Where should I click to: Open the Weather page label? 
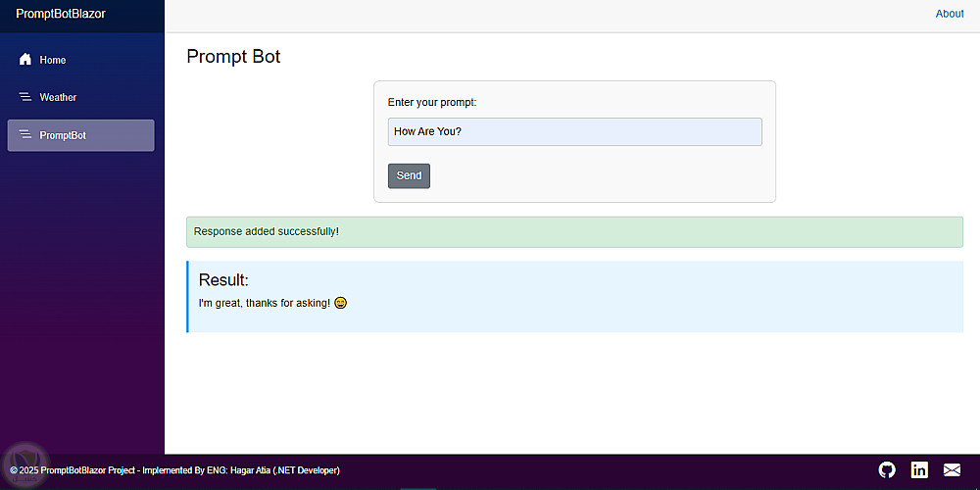coord(58,97)
